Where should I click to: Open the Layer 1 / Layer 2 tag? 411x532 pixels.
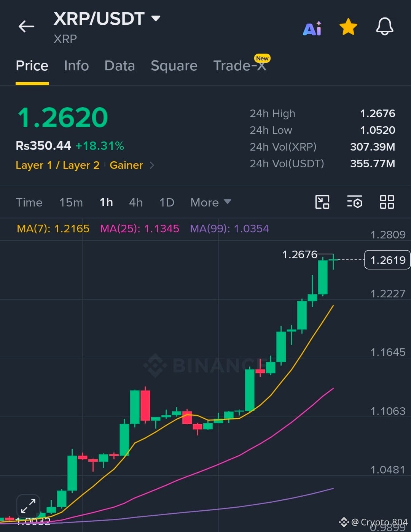click(x=57, y=165)
